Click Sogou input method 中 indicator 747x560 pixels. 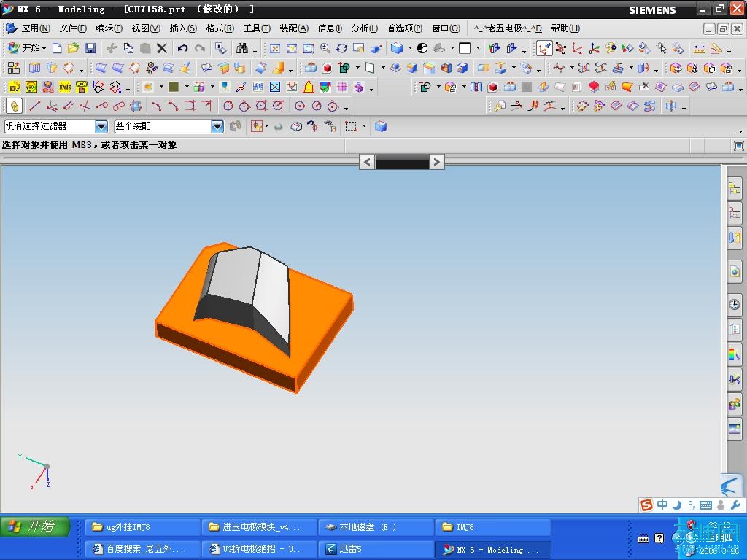coord(662,505)
